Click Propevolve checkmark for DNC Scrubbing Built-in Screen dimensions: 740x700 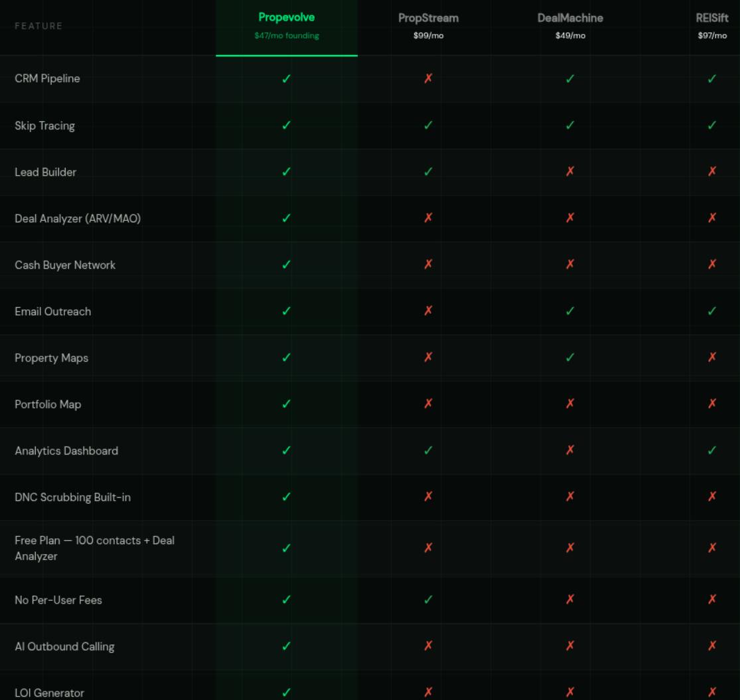click(287, 497)
